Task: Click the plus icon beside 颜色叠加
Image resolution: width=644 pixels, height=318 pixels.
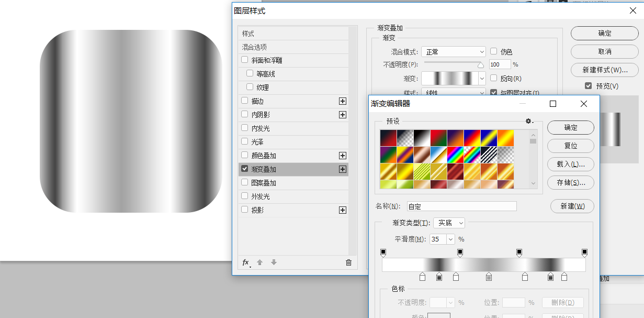Action: pos(343,156)
